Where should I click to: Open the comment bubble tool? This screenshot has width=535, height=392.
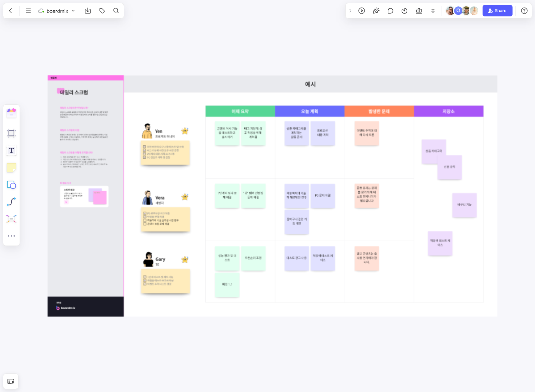[x=390, y=11]
